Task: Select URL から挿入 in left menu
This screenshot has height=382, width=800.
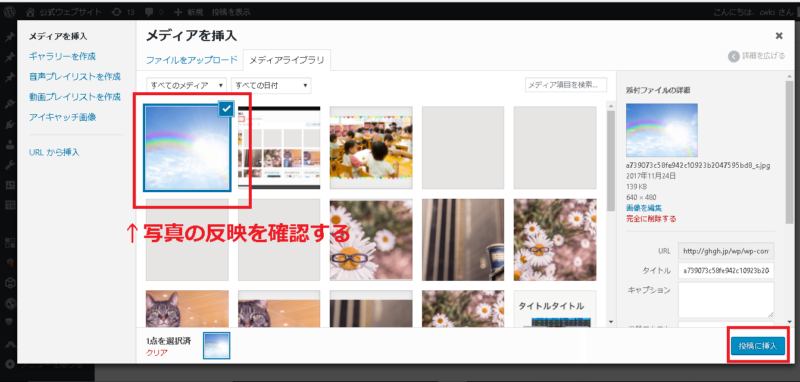Action: (54, 152)
